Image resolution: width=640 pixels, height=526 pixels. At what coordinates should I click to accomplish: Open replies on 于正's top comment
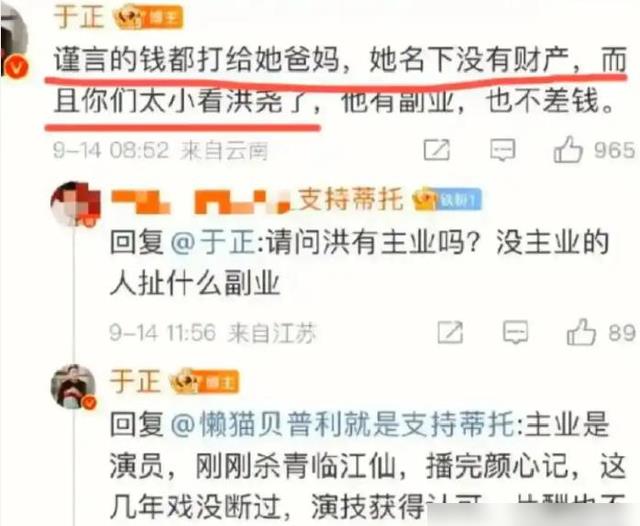coord(502,150)
